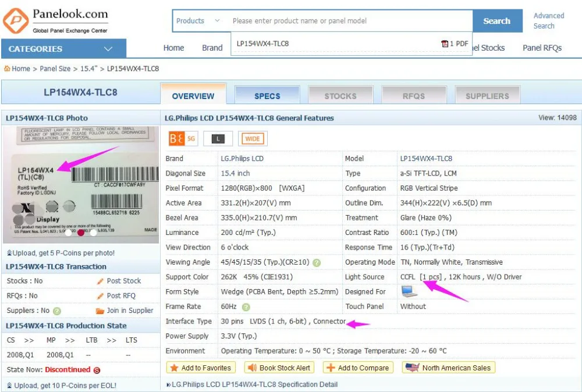Click the Add to Favorites button

click(201, 368)
